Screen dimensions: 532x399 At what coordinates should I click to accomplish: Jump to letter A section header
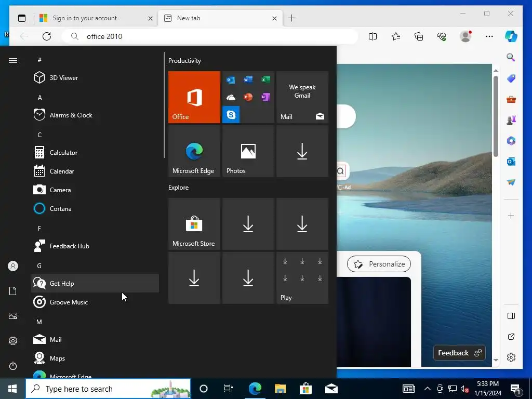pos(39,97)
